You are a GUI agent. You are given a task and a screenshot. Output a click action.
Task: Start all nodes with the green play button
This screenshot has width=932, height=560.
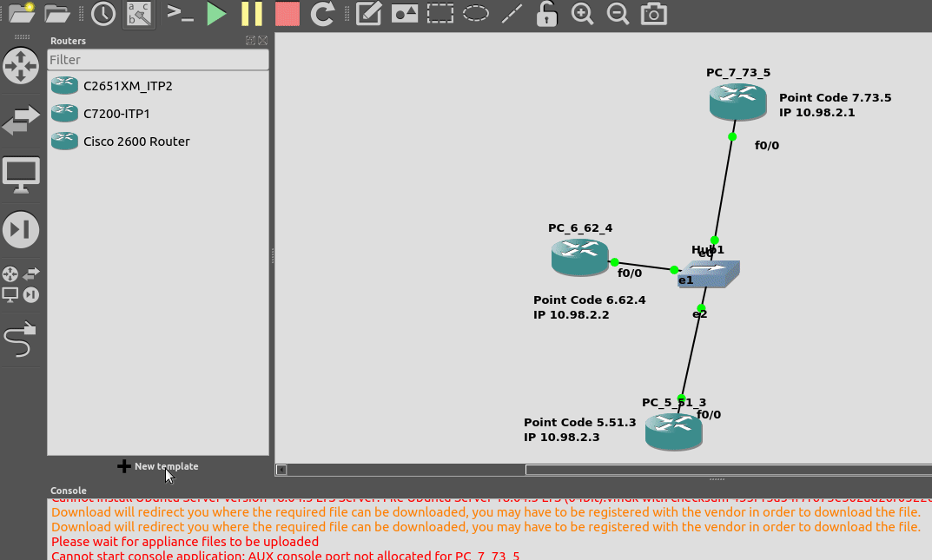point(216,14)
